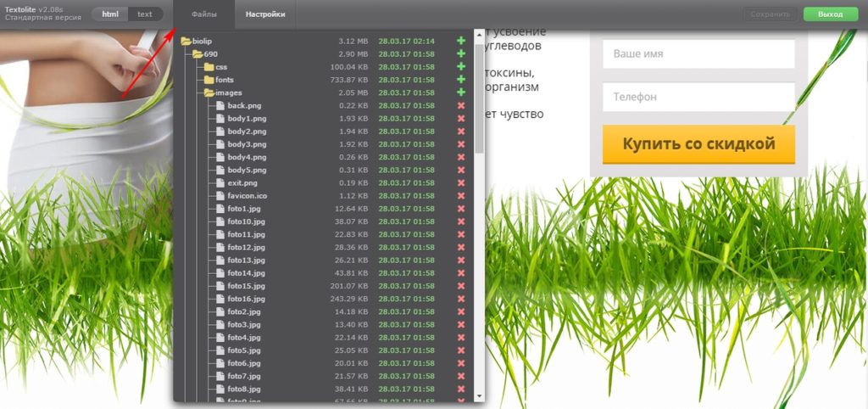Click green plus icon in biolip row
868x409 pixels.
pos(460,41)
